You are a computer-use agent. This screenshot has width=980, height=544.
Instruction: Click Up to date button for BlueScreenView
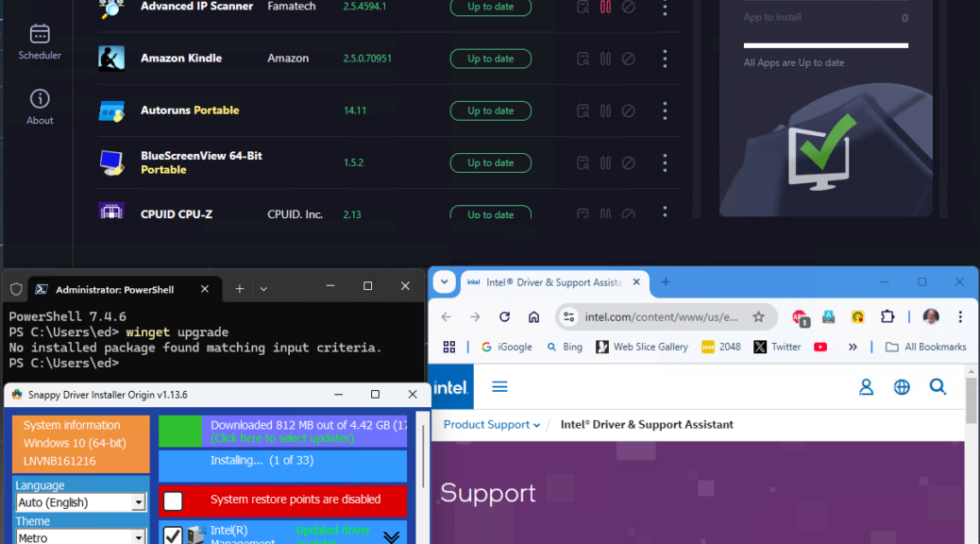[491, 162]
